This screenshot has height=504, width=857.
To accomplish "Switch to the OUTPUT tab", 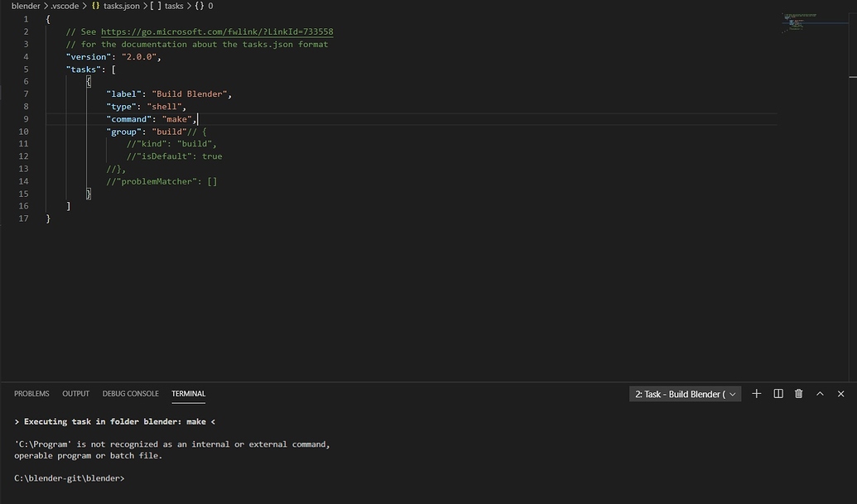I will point(75,394).
